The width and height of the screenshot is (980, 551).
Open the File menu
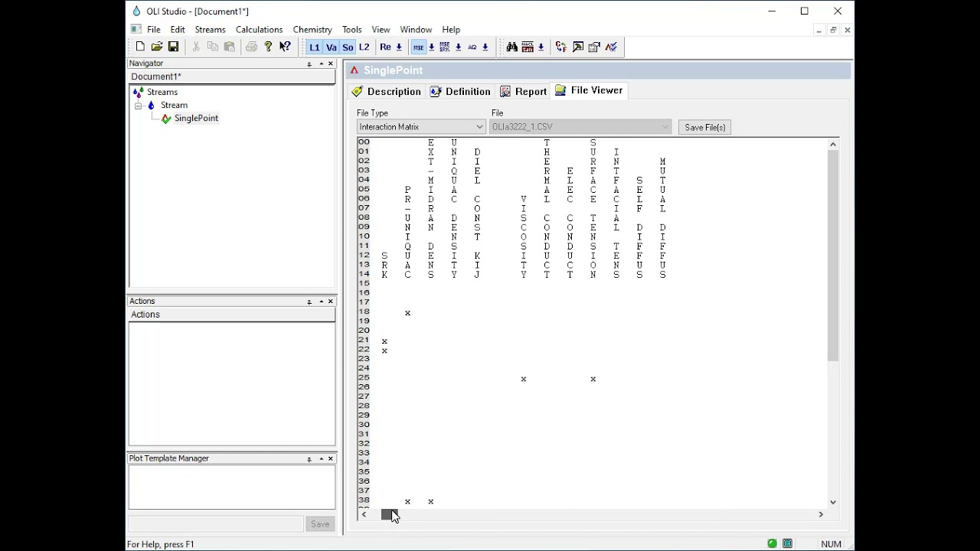[154, 30]
